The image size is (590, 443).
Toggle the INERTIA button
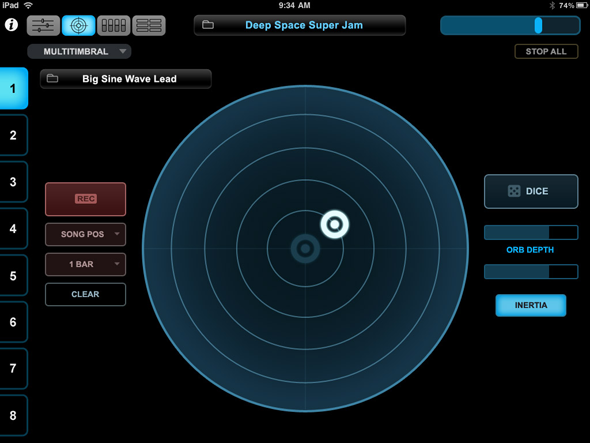point(531,305)
